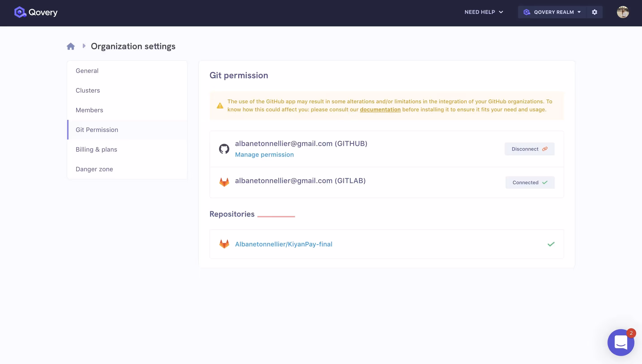The image size is (642, 364).
Task: Click the GitLab icon beside KiyanPay-final repository
Action: pyautogui.click(x=224, y=244)
